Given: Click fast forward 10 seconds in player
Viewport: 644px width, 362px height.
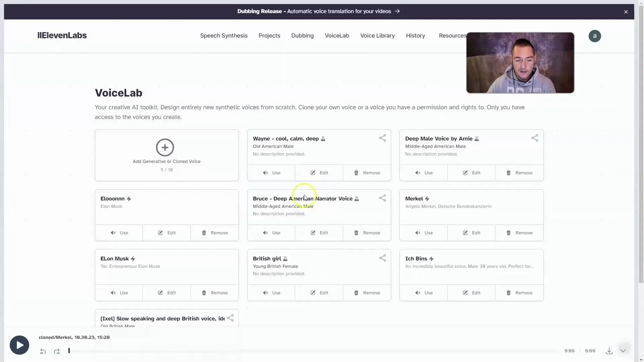Looking at the screenshot, I should (x=57, y=351).
